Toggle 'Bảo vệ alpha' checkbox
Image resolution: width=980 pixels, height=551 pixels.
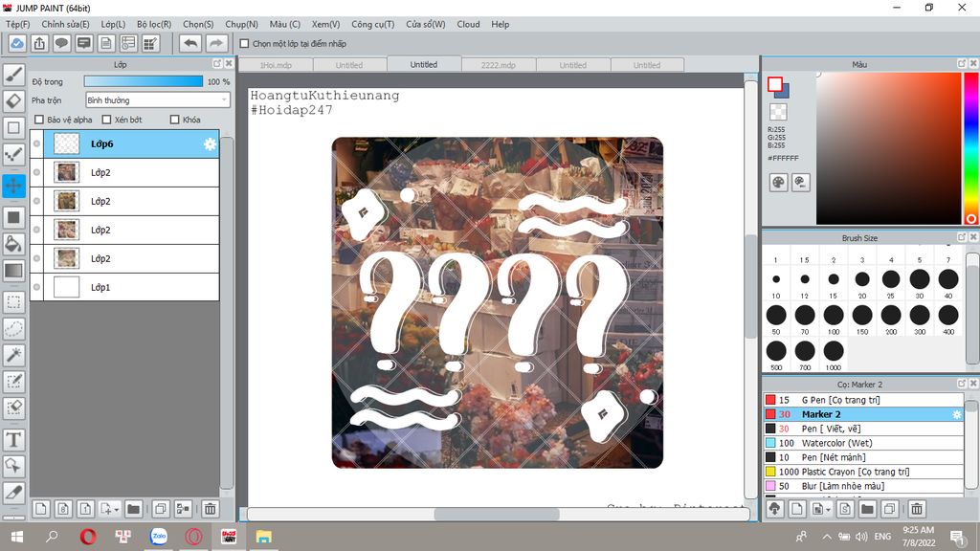tap(39, 120)
